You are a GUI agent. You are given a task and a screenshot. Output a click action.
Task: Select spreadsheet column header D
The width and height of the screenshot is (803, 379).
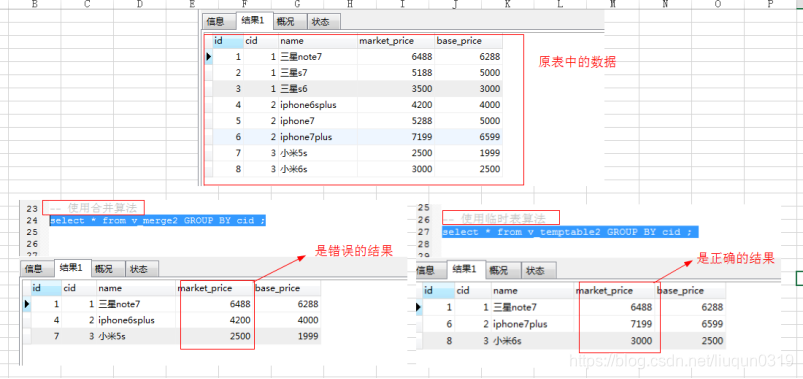pyautogui.click(x=140, y=4)
